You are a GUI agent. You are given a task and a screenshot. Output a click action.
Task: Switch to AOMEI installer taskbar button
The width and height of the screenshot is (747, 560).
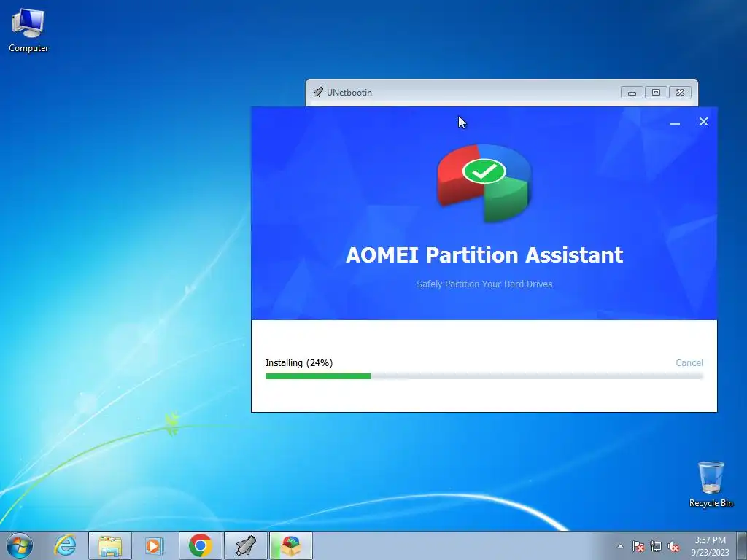click(x=291, y=545)
